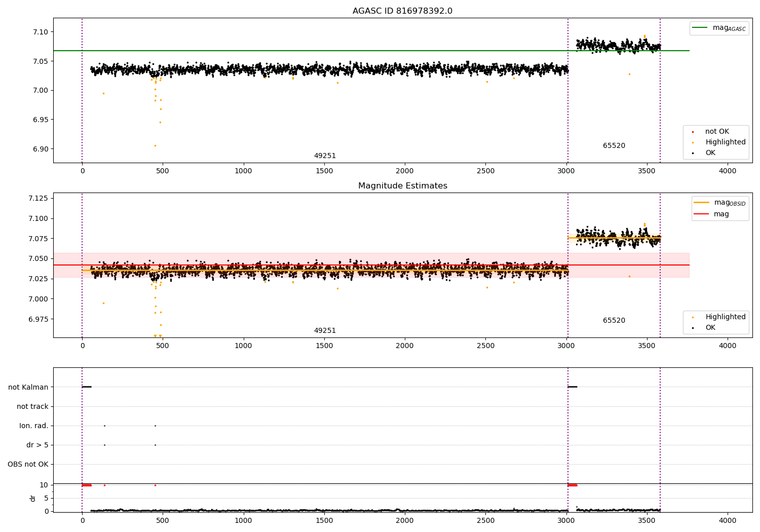Click OBSID label '49251' in Magnitude Estimates plot

click(325, 331)
